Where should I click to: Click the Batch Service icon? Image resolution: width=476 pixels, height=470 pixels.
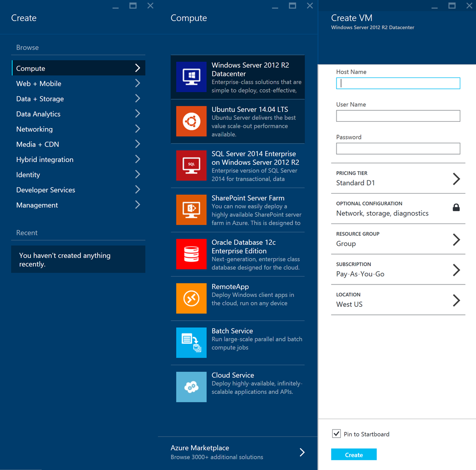(191, 343)
